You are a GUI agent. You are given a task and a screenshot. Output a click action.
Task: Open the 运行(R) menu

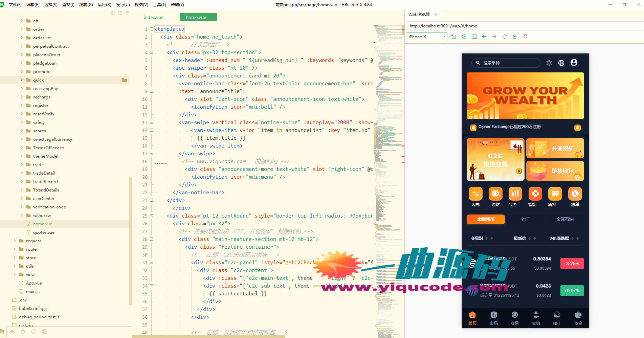[104, 5]
